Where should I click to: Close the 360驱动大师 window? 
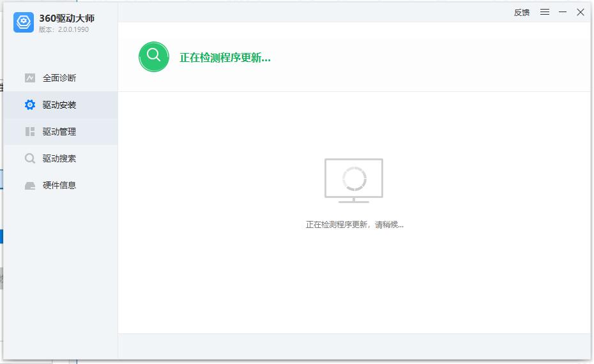[x=581, y=12]
